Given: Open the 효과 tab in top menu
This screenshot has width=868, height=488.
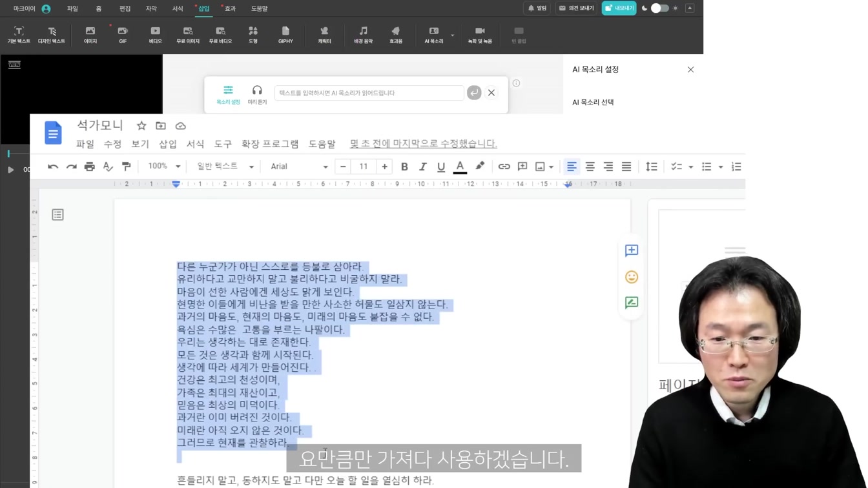Looking at the screenshot, I should 230,8.
